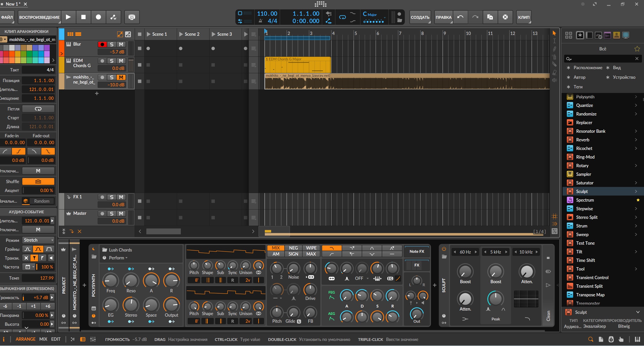Toggle clip Loop (Петля) button
The width and height of the screenshot is (644, 346).
[38, 109]
